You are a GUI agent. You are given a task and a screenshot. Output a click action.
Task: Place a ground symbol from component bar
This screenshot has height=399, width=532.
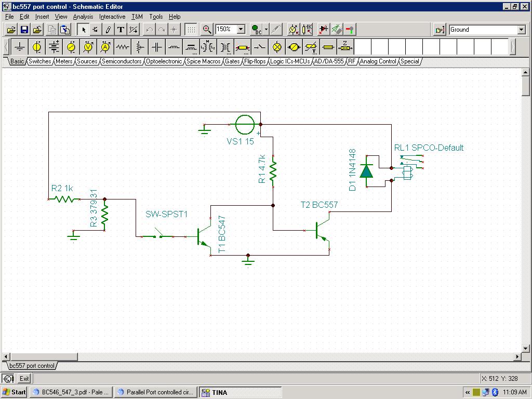click(x=20, y=47)
